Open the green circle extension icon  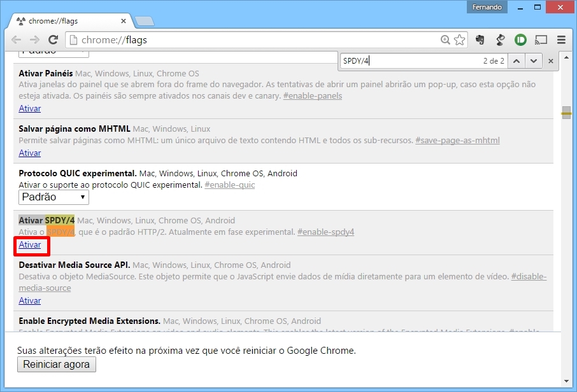coord(520,39)
